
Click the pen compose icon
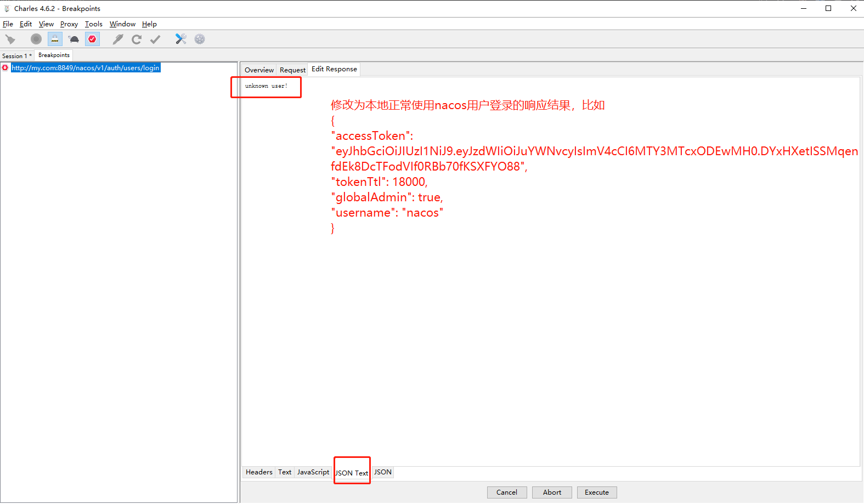[x=118, y=39]
